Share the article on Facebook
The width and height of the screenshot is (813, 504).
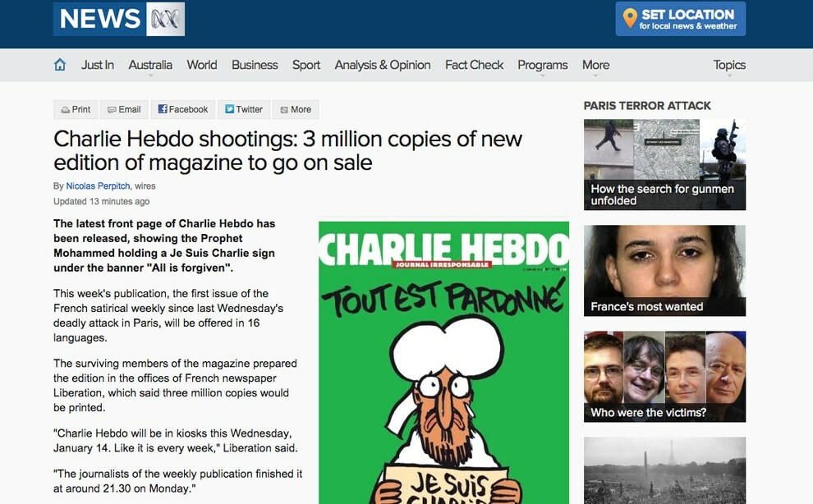183,109
